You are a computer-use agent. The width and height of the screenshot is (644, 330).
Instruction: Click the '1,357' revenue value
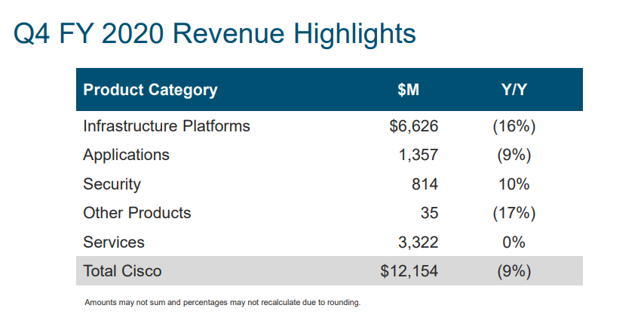click(x=418, y=155)
